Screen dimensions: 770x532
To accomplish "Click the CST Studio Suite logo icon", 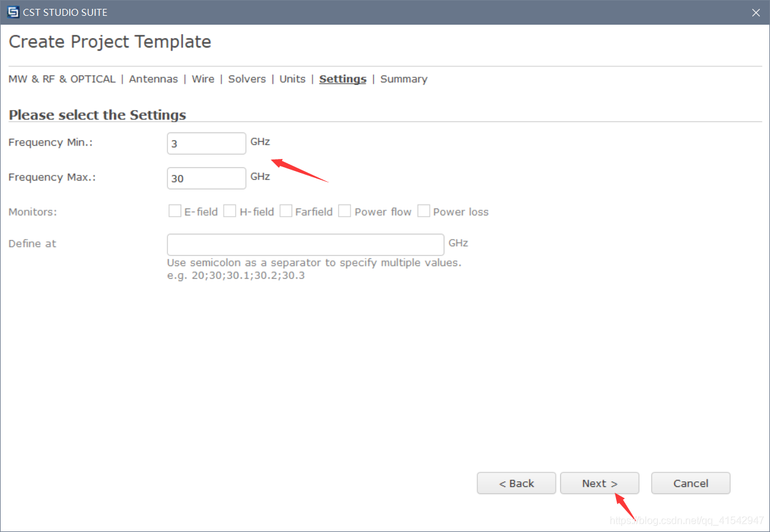I will pyautogui.click(x=13, y=12).
